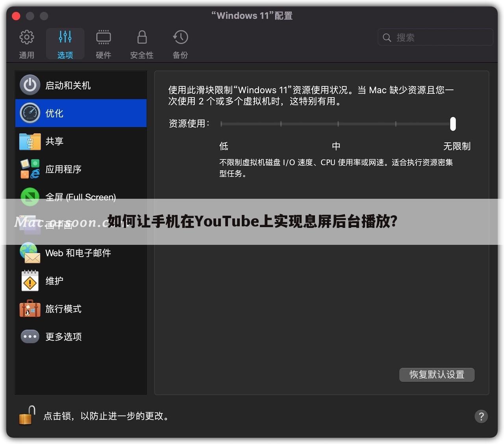Click the 共享 folder icon
504x444 pixels.
click(x=30, y=141)
